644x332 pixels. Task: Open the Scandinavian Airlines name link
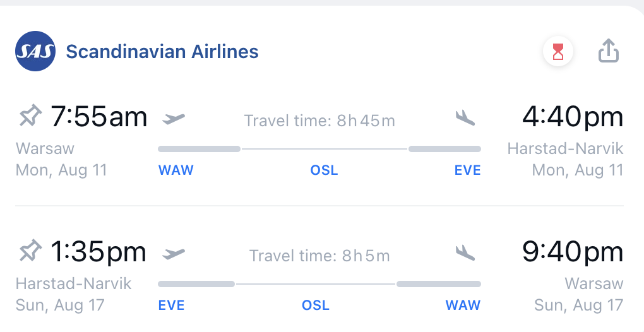click(x=162, y=52)
